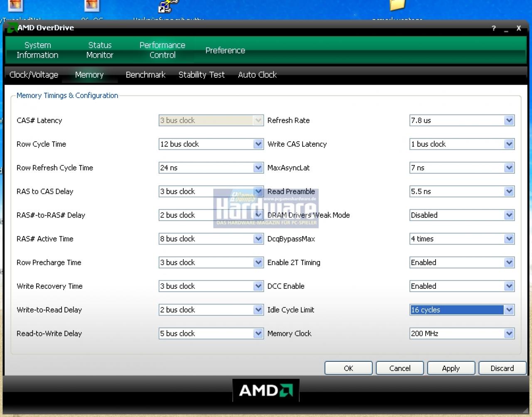532x417 pixels.
Task: Expand the Read-to-Write Delay dropdown
Action: pos(211,334)
